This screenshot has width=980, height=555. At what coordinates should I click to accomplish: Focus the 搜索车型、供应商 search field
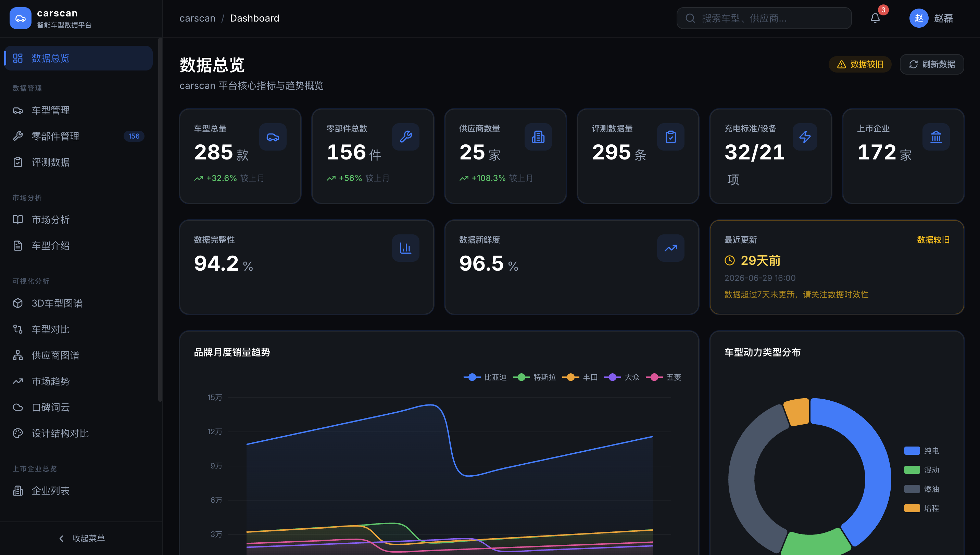pyautogui.click(x=764, y=18)
